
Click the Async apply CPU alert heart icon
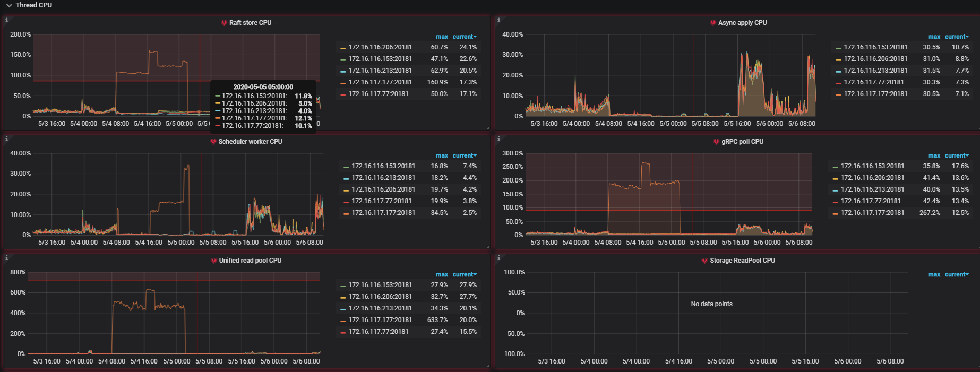(713, 23)
